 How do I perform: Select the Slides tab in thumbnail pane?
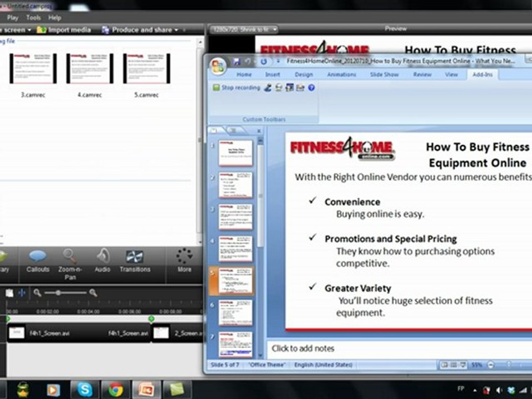click(x=216, y=130)
